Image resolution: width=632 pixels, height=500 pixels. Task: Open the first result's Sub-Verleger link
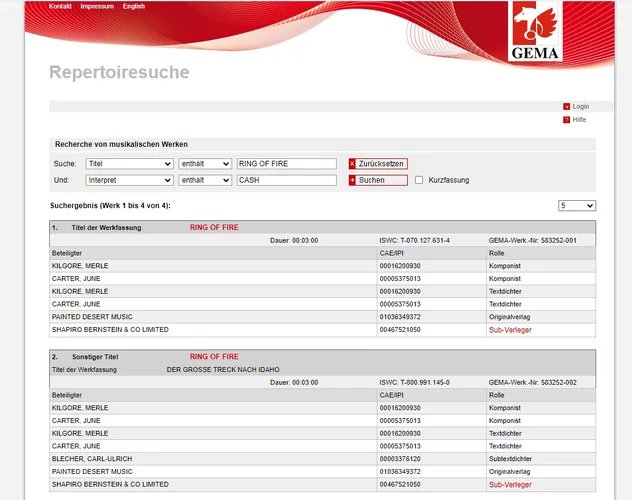[510, 329]
